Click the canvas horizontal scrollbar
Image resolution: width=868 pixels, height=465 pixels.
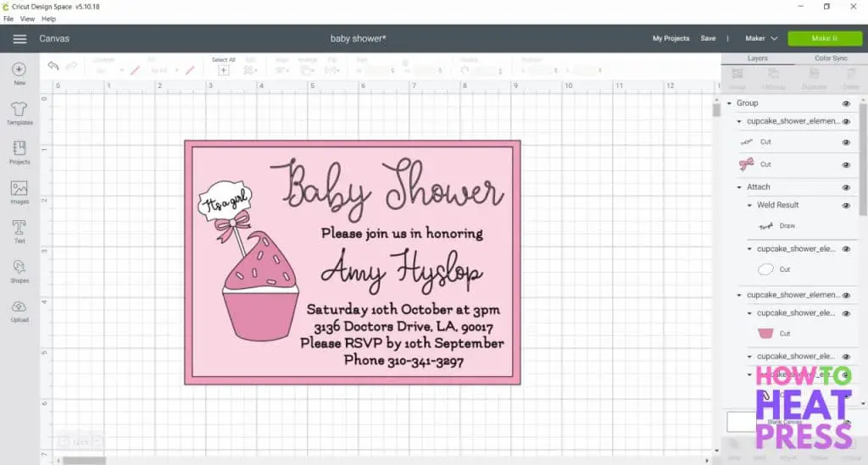coord(84,461)
